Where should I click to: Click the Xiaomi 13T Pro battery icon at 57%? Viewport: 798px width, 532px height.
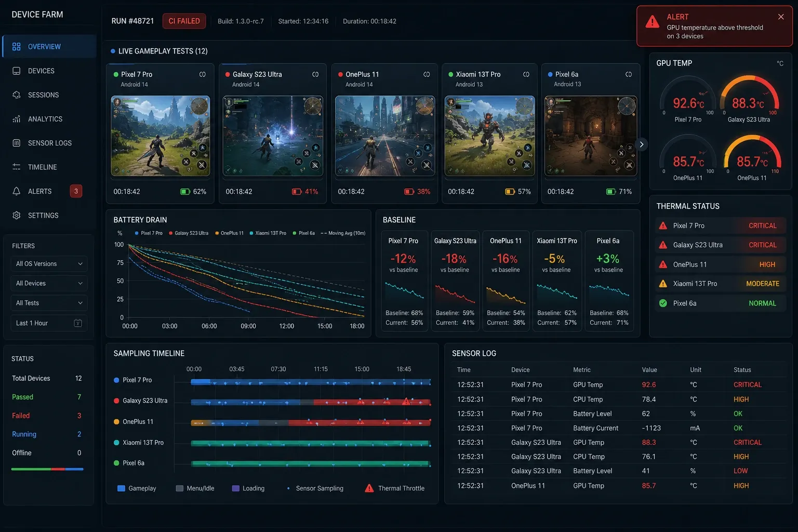coord(510,192)
